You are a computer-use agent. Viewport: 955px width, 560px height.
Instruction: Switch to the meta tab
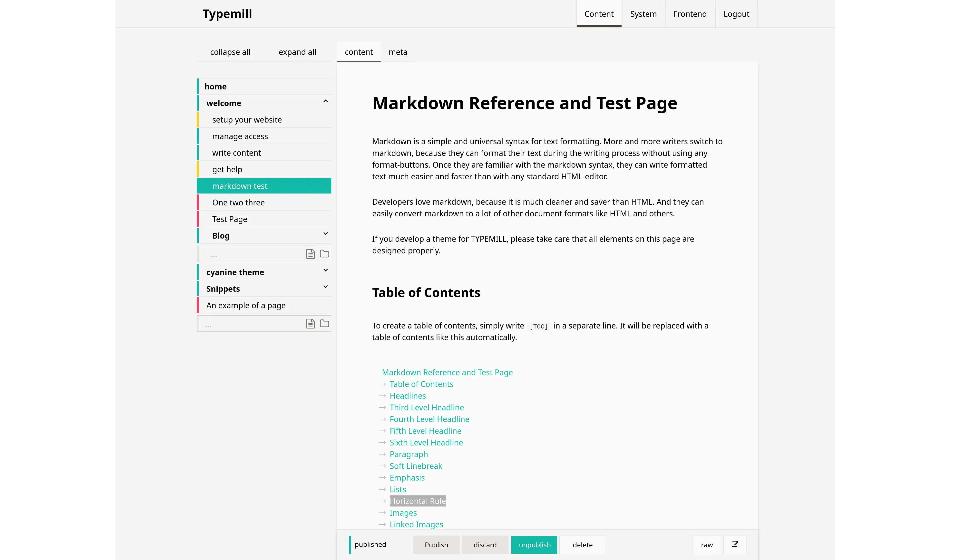(x=398, y=52)
